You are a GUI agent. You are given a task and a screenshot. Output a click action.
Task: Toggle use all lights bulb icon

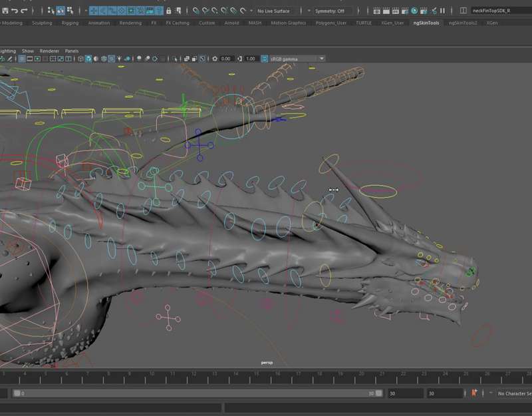pos(119,59)
